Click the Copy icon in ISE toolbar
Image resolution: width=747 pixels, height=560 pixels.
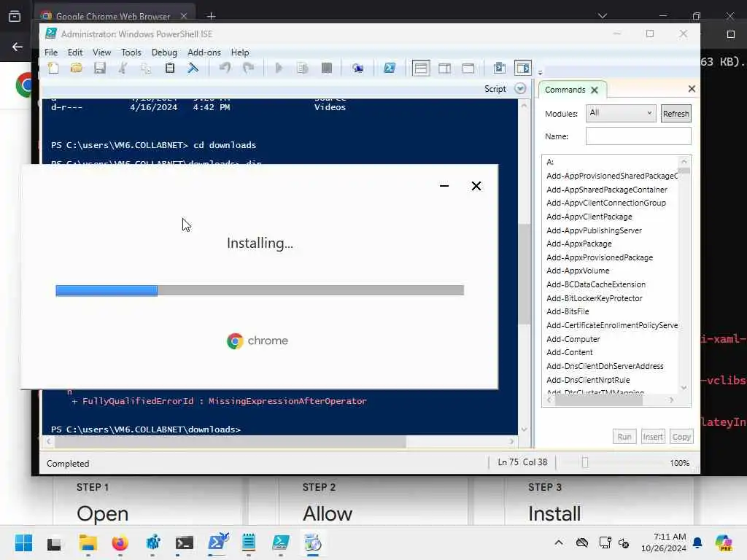(146, 68)
